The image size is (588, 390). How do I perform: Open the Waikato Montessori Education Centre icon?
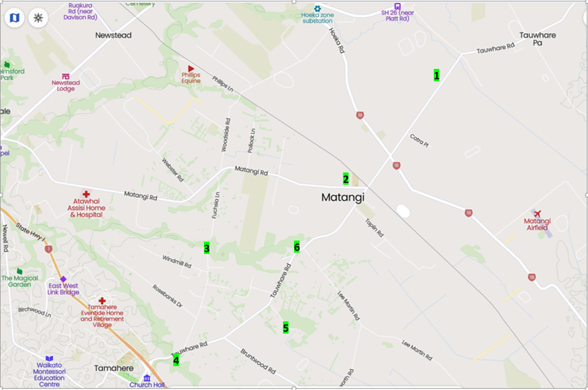point(49,358)
